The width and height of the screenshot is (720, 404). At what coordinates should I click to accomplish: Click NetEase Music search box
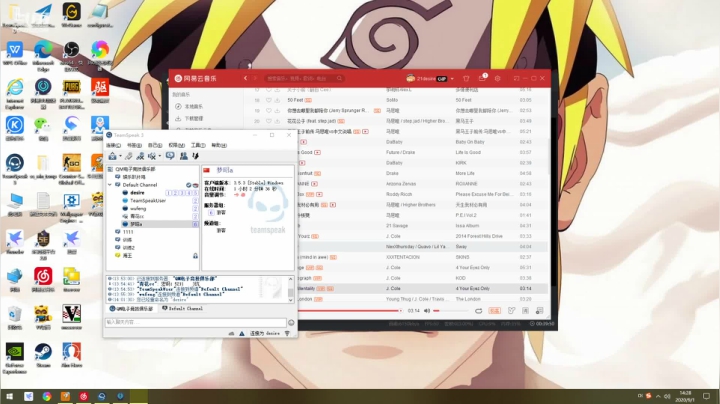(x=304, y=79)
